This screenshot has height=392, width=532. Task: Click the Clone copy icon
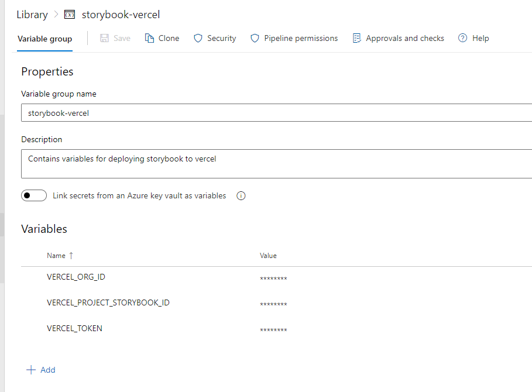pos(149,38)
